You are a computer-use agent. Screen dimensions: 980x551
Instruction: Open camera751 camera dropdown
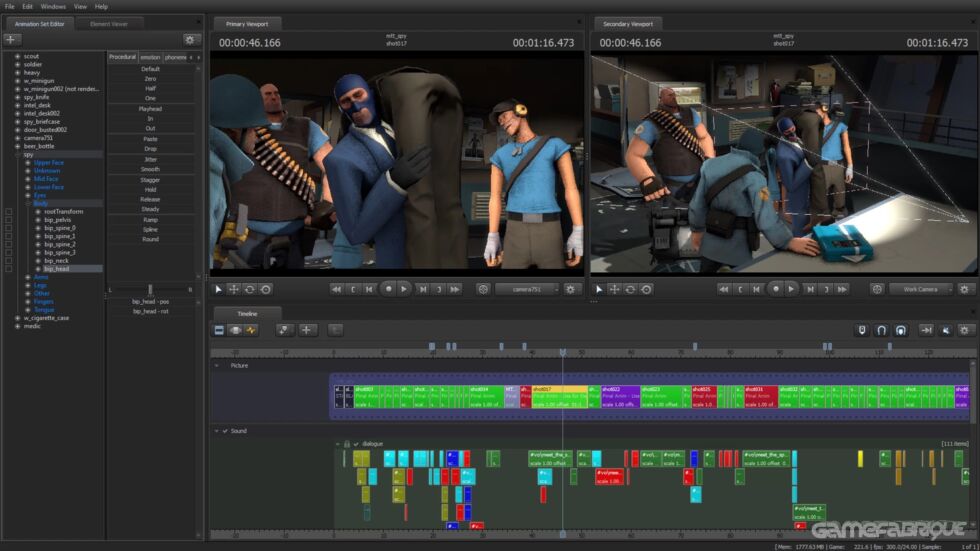click(x=527, y=289)
